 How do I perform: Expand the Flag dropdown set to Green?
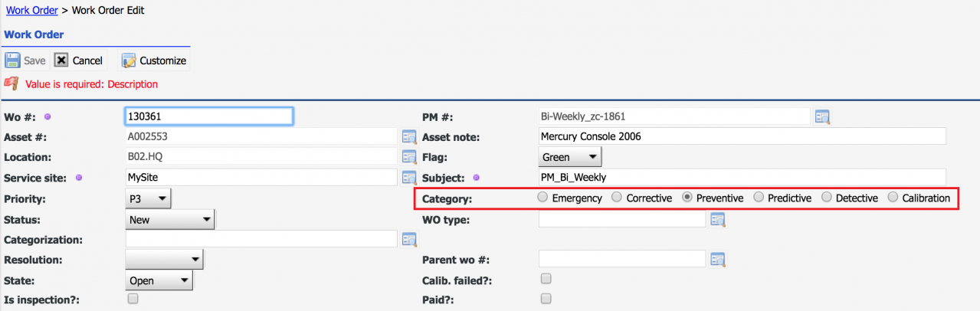pos(570,157)
